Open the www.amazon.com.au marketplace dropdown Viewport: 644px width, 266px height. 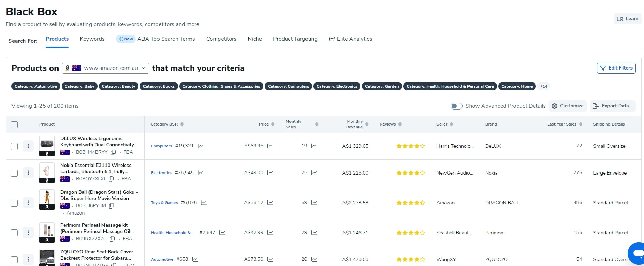pos(106,68)
